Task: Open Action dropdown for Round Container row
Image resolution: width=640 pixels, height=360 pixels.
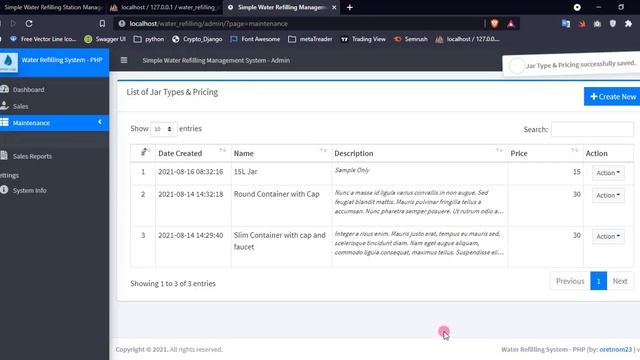Action: coord(608,196)
